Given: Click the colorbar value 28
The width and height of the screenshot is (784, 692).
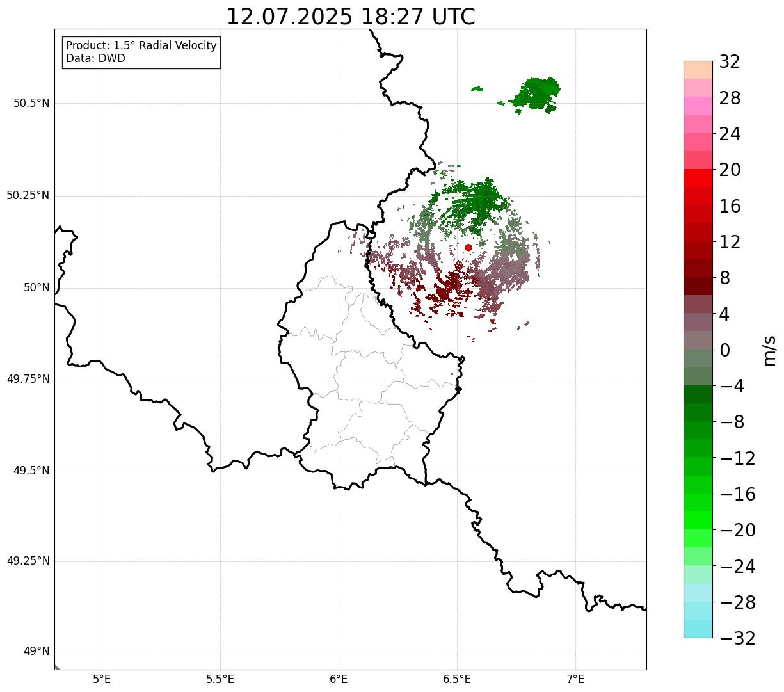Looking at the screenshot, I should coord(730,98).
